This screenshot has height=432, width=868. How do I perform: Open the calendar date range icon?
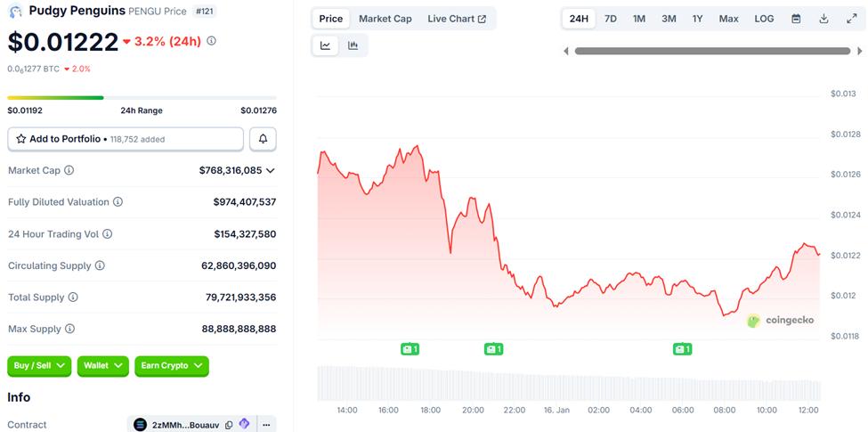[x=796, y=19]
